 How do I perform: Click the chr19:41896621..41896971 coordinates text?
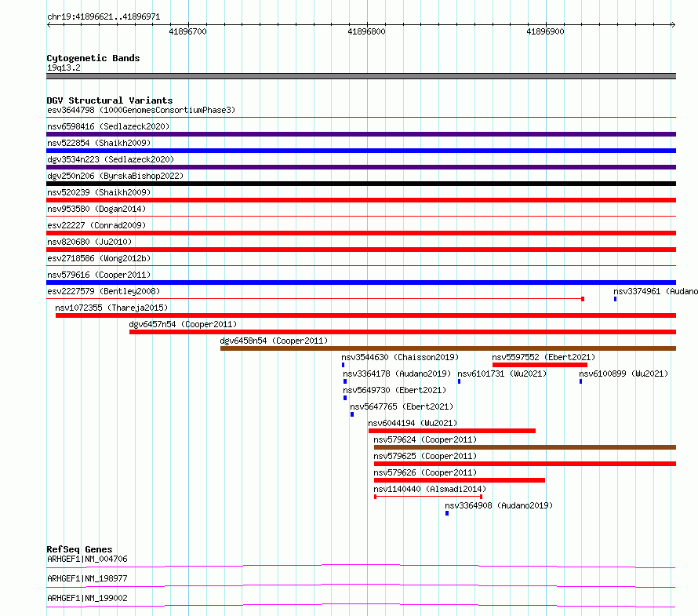tap(104, 17)
